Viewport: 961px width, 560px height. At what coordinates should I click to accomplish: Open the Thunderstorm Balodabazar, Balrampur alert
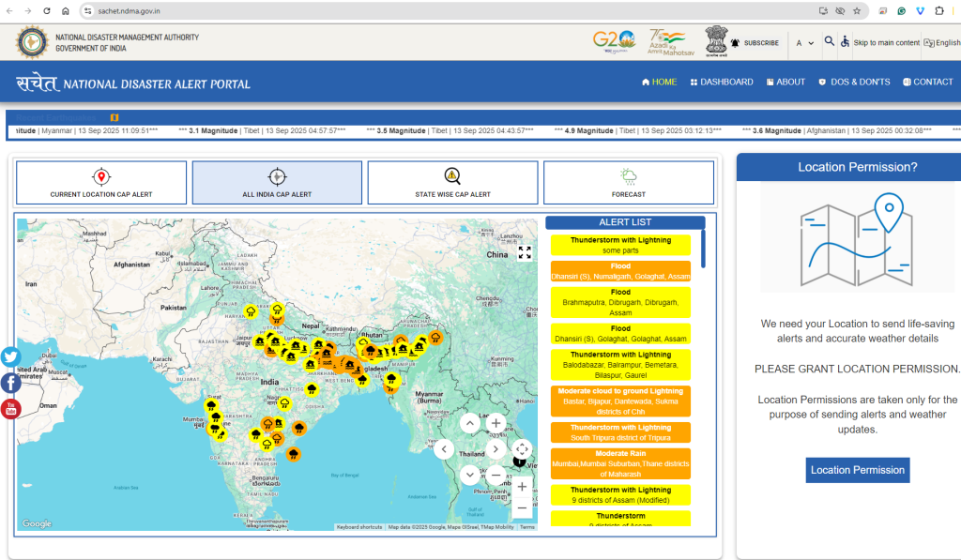pyautogui.click(x=620, y=365)
